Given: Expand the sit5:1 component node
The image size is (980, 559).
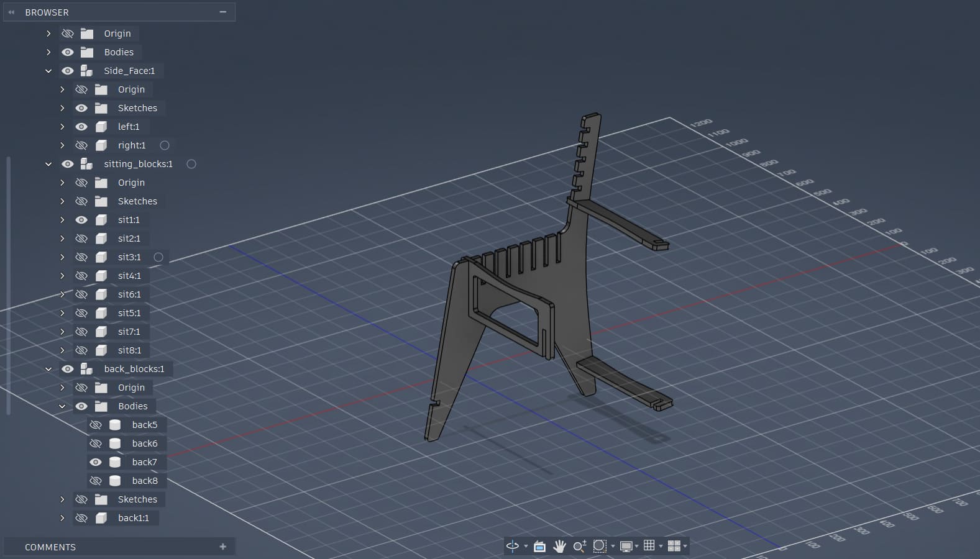Looking at the screenshot, I should point(62,313).
